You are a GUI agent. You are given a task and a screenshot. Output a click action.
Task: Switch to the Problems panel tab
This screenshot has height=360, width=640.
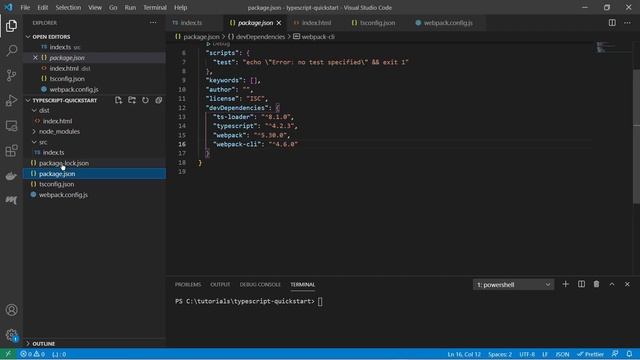pos(188,284)
